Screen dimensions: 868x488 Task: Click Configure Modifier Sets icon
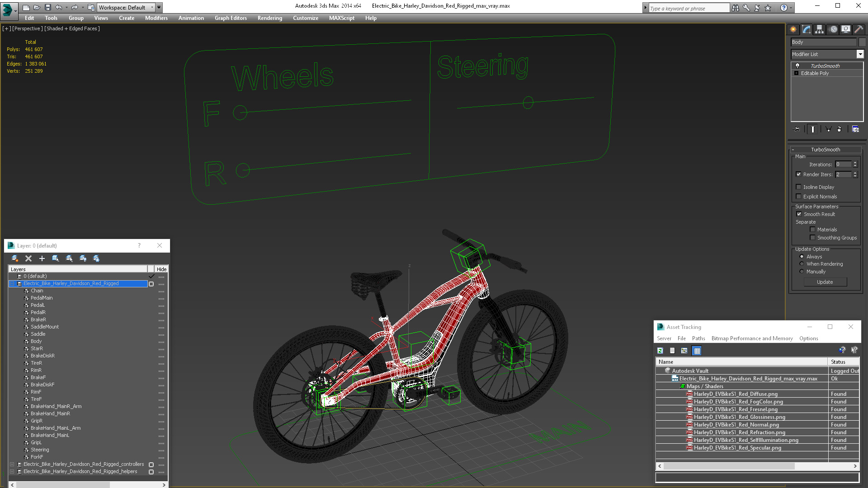click(x=855, y=129)
